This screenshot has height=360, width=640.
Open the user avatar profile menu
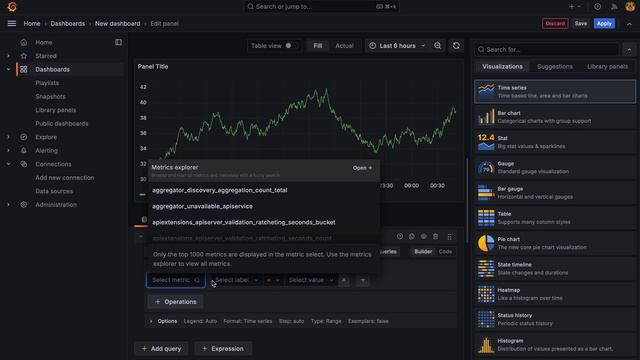630,7
